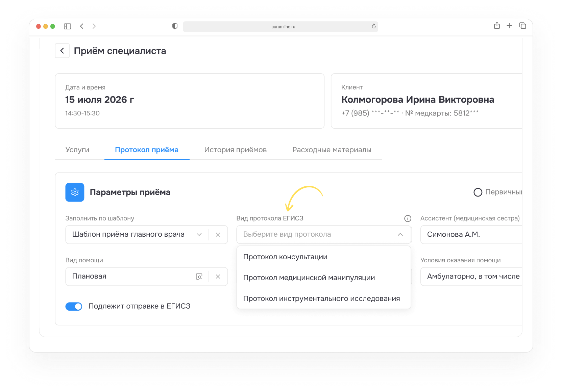Switch to the Протокол приёма tab
This screenshot has height=392, width=562.
click(147, 150)
